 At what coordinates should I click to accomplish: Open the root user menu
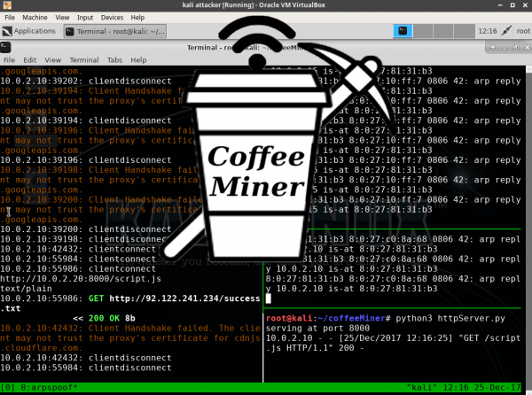524,31
